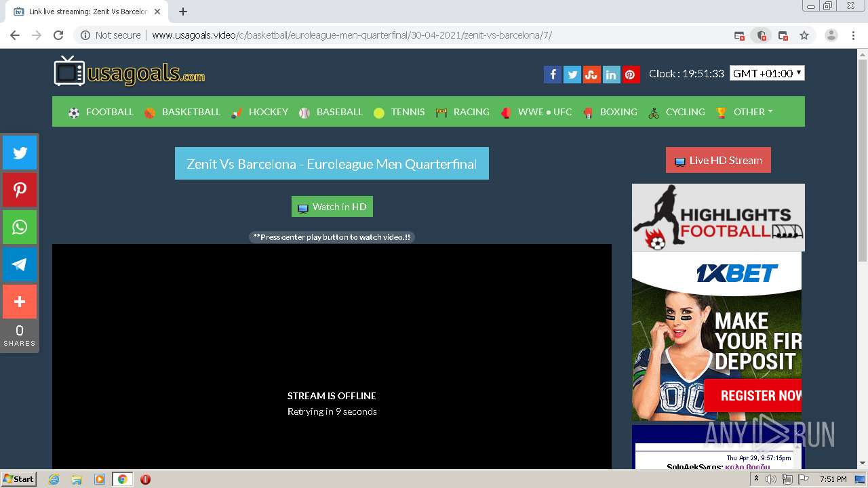This screenshot has width=868, height=488.
Task: Share via sidebar WhatsApp button
Action: click(x=20, y=227)
